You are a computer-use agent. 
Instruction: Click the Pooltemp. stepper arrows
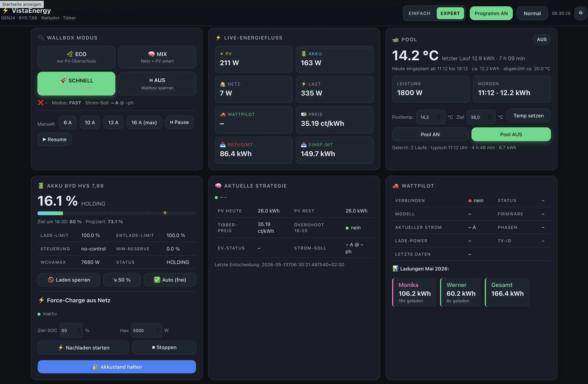pos(439,117)
